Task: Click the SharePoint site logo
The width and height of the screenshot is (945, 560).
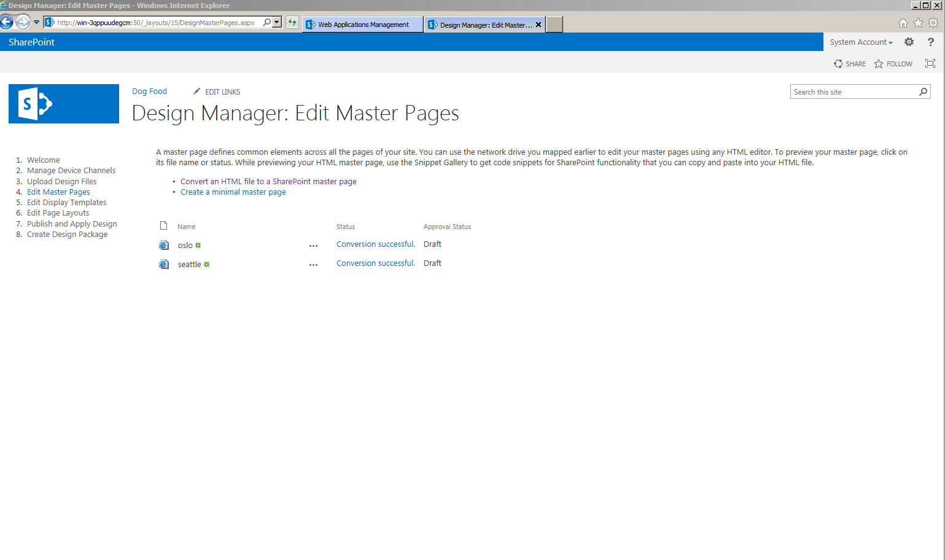Action: click(x=64, y=104)
